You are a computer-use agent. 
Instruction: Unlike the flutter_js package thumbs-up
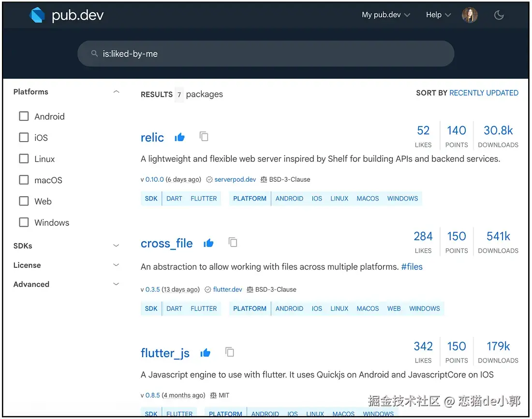[x=205, y=353]
